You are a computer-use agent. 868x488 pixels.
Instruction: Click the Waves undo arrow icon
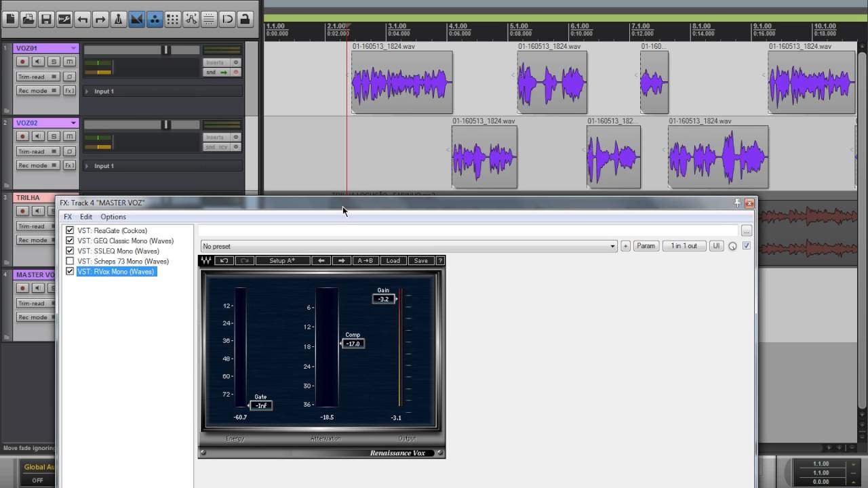tap(224, 260)
